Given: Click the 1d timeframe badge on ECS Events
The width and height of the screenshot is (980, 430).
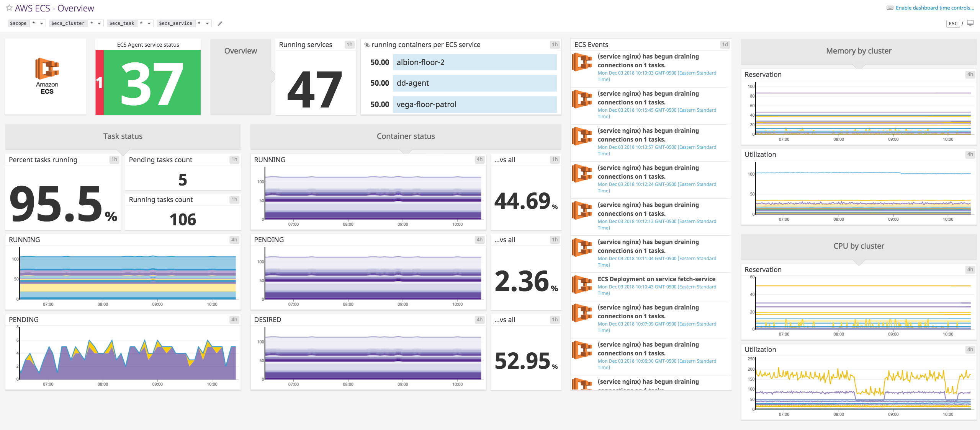Looking at the screenshot, I should click(x=725, y=44).
